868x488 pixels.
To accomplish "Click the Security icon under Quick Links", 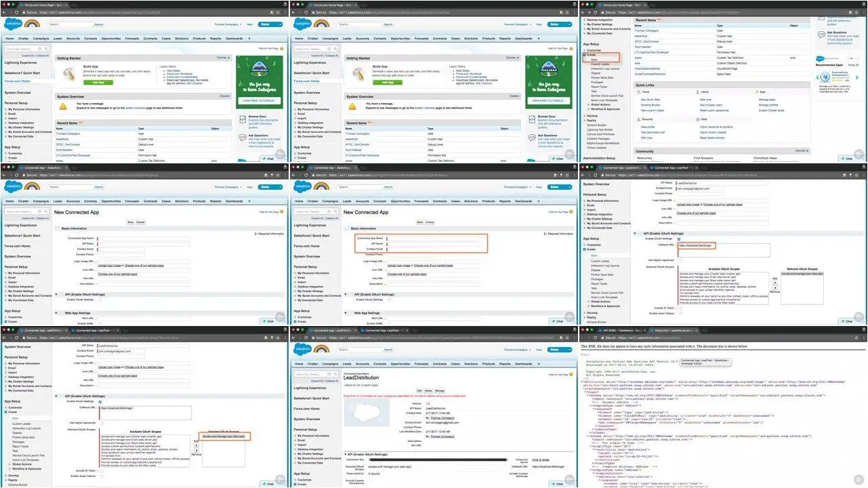I will 638,119.
